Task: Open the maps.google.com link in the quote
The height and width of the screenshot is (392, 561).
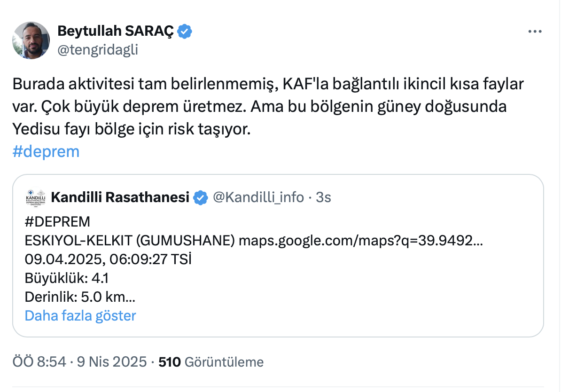Action: (x=361, y=241)
